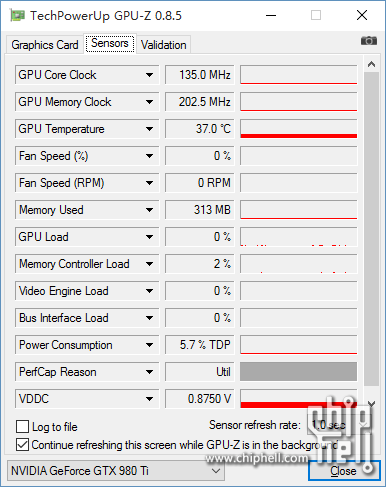Screen dimensions: 386x487
Task: Click the GPU-Z app icon in title bar
Action: (17, 15)
